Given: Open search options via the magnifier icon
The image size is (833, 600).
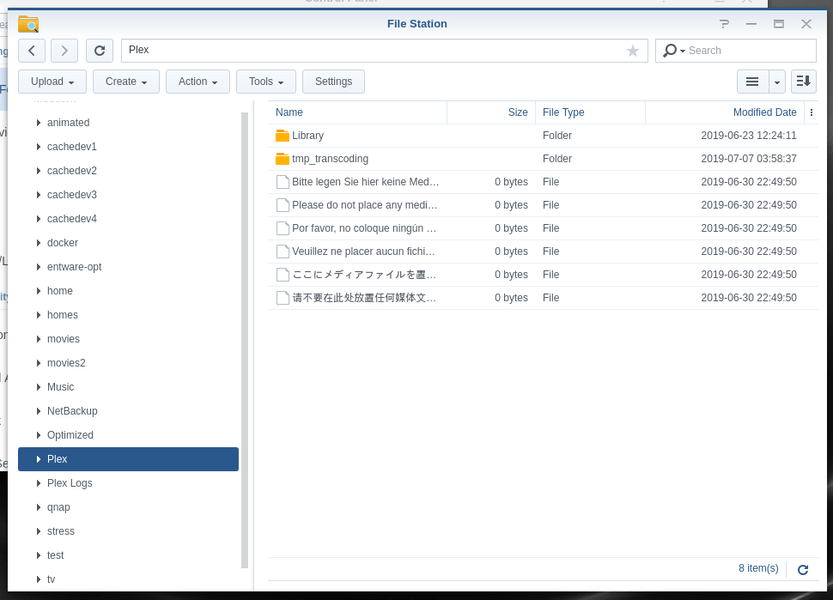Looking at the screenshot, I should point(673,50).
